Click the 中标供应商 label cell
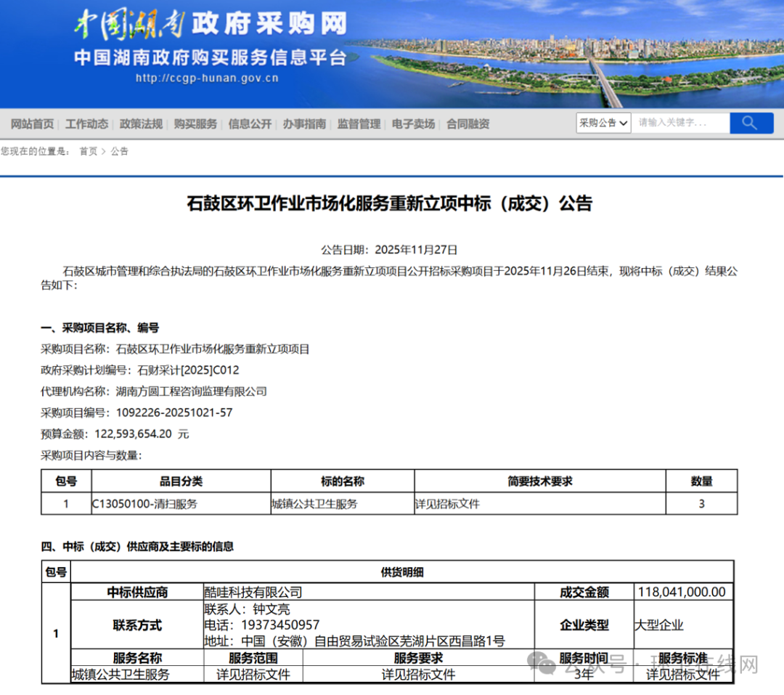The height and width of the screenshot is (695, 784). point(137,593)
